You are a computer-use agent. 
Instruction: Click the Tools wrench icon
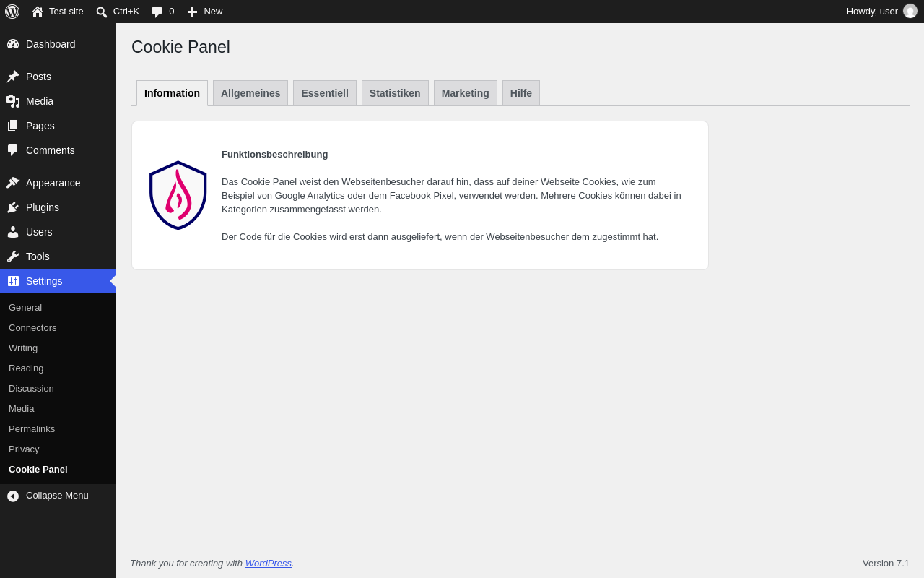pos(13,256)
